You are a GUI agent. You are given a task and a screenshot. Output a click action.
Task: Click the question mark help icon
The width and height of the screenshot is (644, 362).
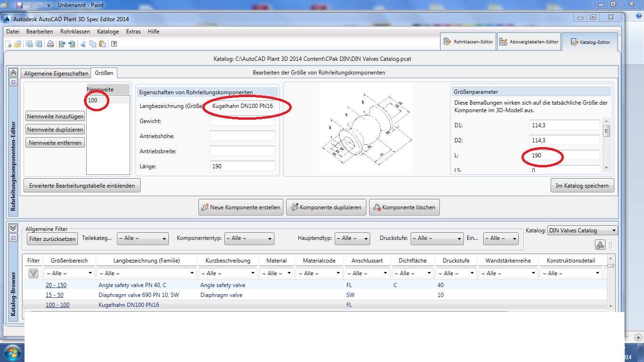(x=114, y=44)
